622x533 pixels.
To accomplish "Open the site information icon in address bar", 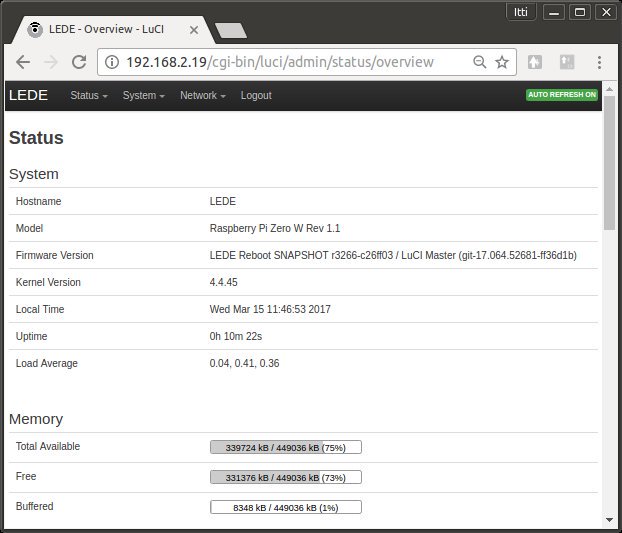I will coord(112,62).
